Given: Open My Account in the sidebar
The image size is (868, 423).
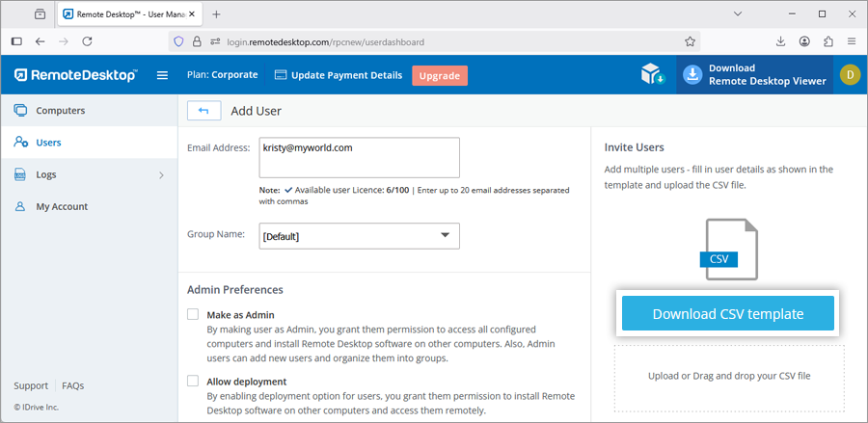Looking at the screenshot, I should [x=62, y=206].
